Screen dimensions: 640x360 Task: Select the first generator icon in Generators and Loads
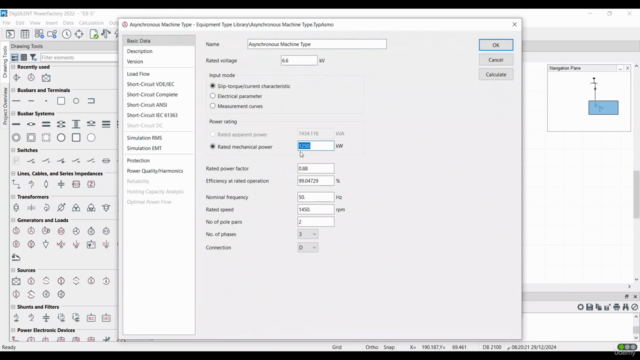coord(16,231)
